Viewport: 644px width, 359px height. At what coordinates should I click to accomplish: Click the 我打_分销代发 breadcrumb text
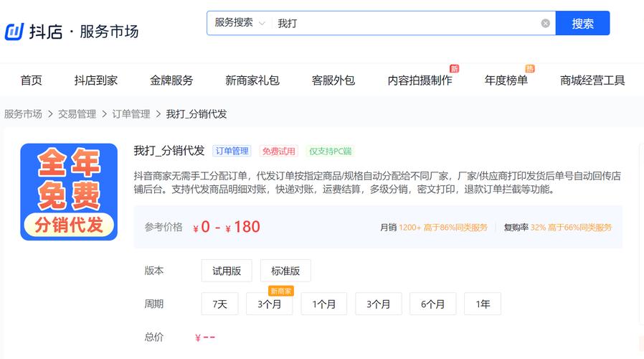coord(196,114)
